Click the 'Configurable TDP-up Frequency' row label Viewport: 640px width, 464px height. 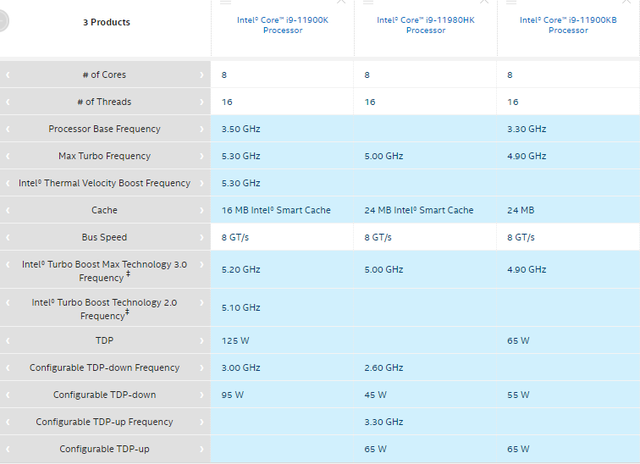tap(104, 422)
